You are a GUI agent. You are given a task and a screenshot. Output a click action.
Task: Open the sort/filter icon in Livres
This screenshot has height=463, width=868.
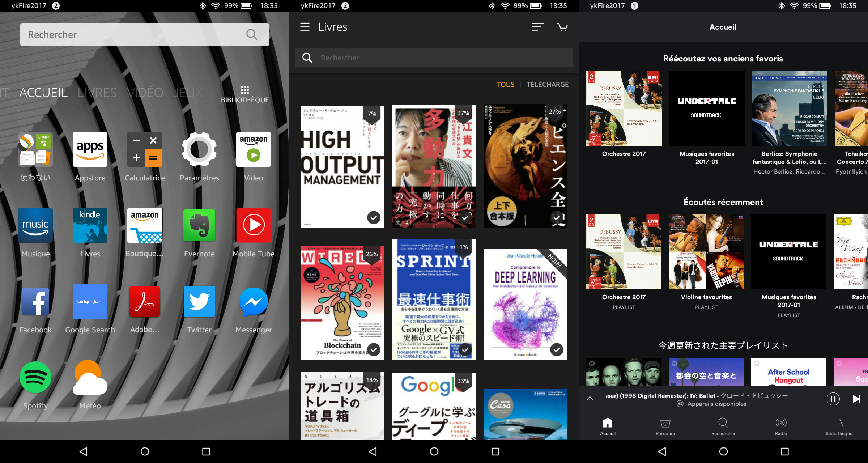pos(538,27)
